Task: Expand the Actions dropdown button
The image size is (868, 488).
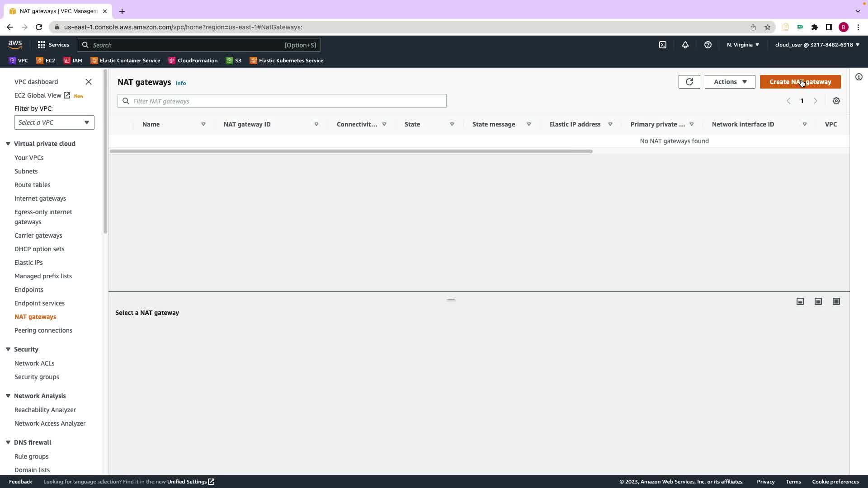Action: tap(730, 82)
